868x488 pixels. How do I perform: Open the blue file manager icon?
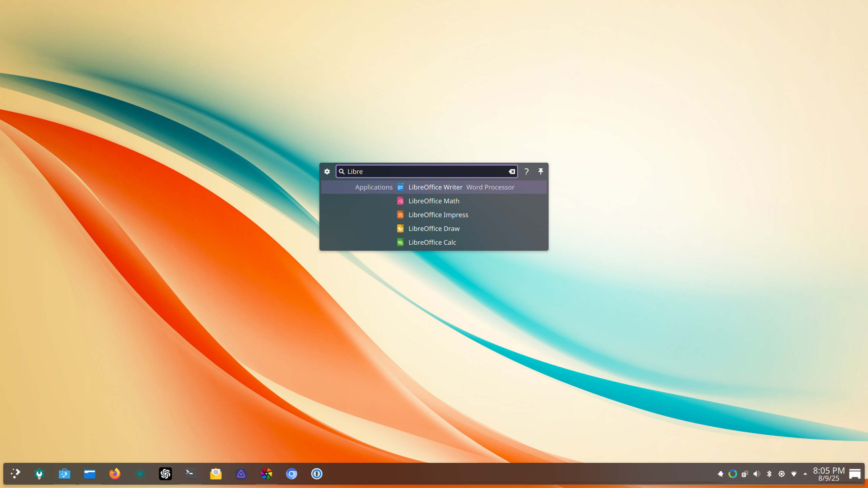(90, 473)
